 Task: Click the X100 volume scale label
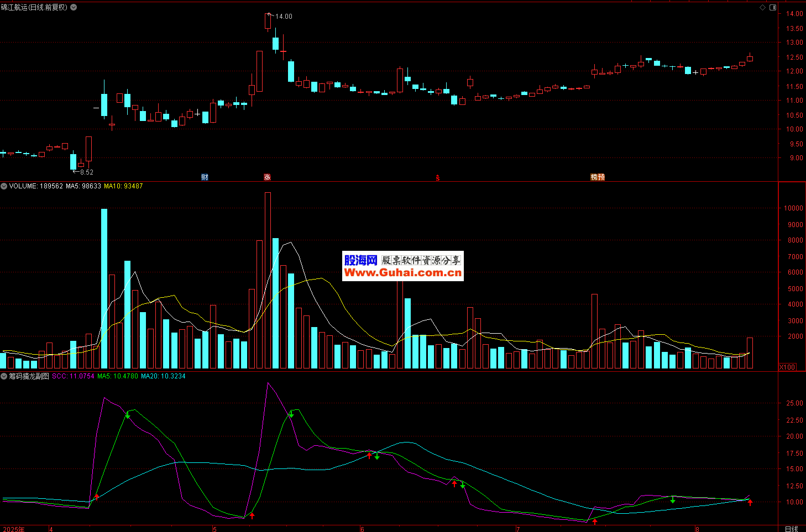point(788,367)
